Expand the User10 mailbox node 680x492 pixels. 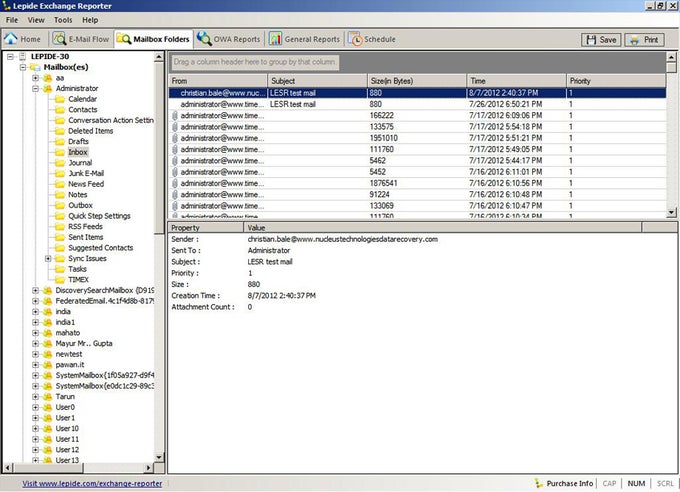36,429
